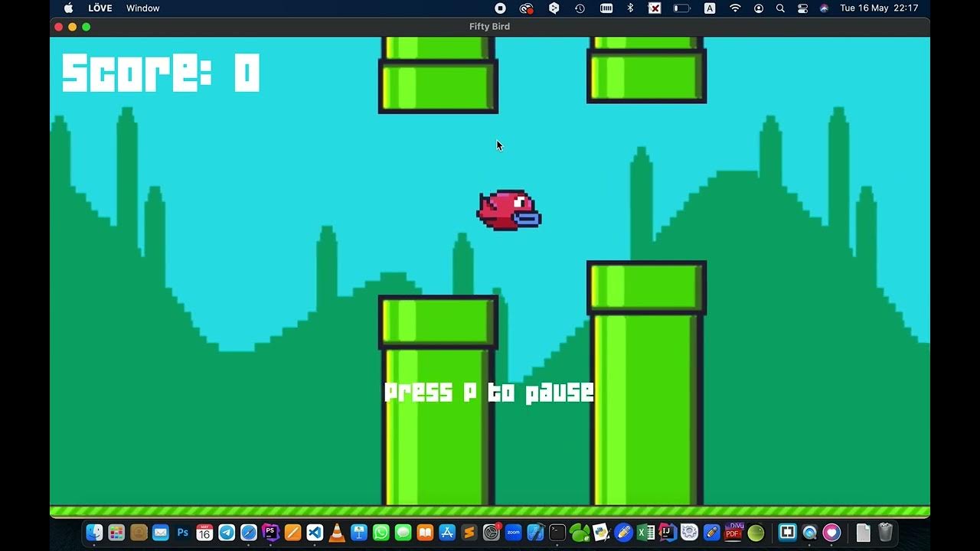This screenshot has height=551, width=980.
Task: Launch Microsoft Excel from the Dock
Action: pos(645,532)
